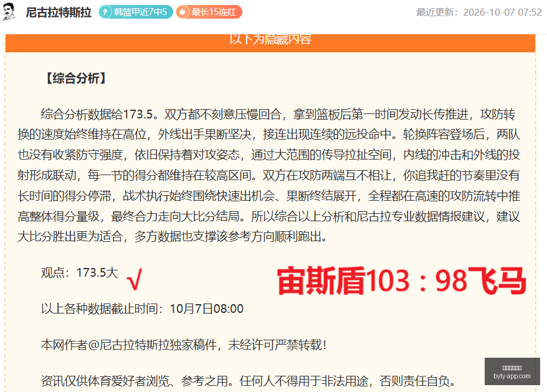The image size is (547, 392).
Task: Click the up-arrow icon in the teal badge
Action: [105, 12]
